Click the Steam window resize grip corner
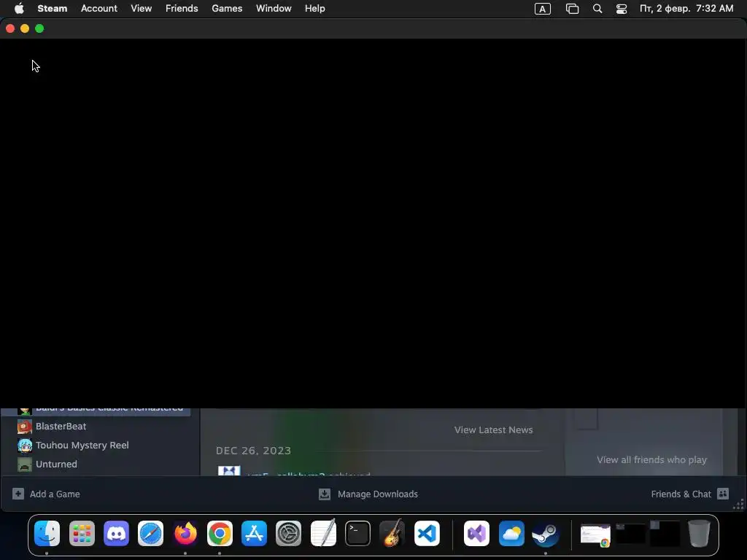 [738, 505]
